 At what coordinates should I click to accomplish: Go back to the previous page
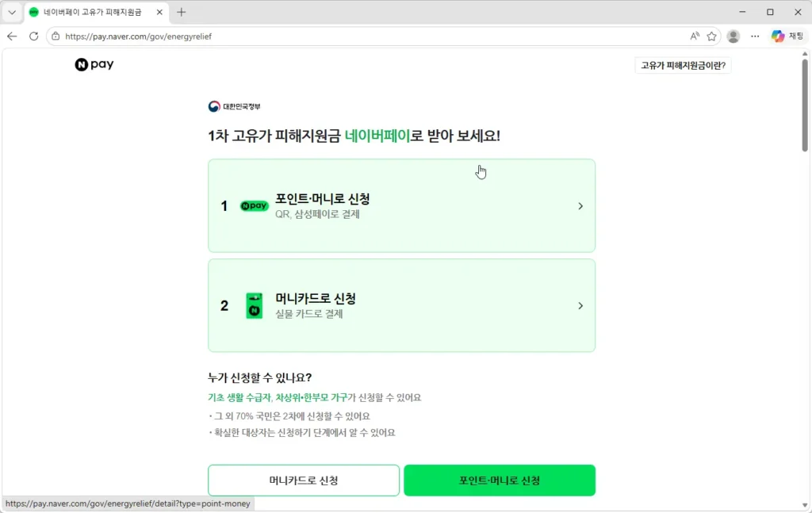12,36
